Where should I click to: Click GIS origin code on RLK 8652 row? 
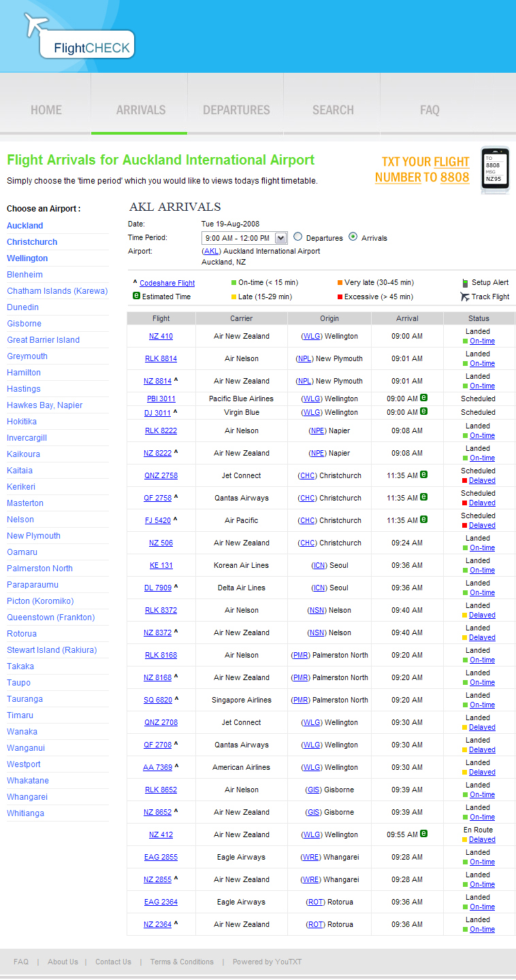[313, 790]
